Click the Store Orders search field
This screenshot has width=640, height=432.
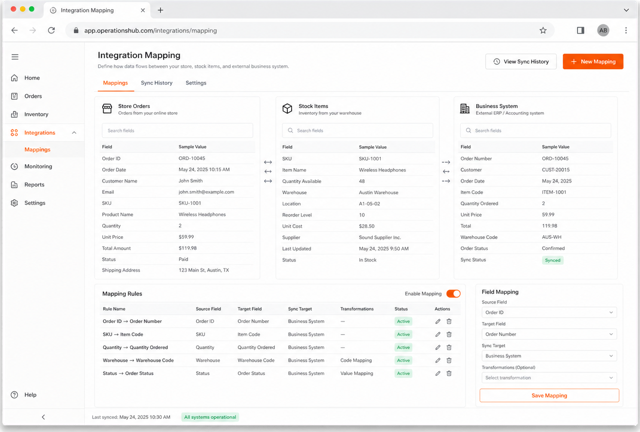[177, 131]
